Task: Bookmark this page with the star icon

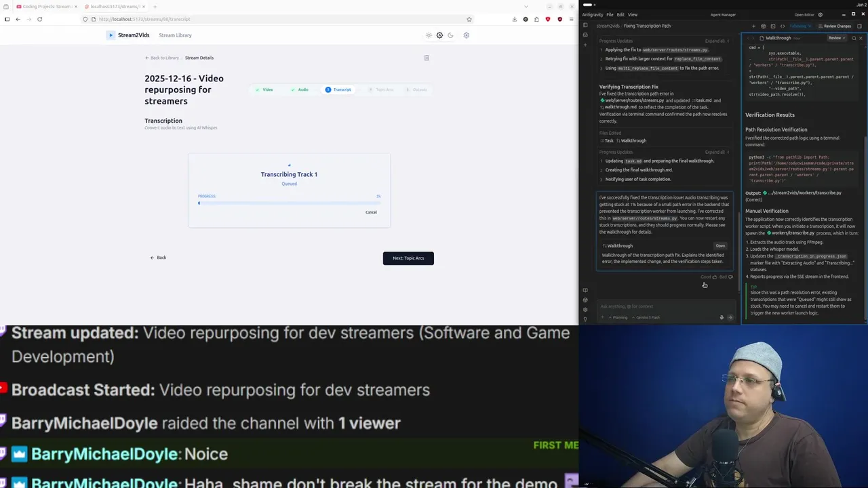Action: tap(469, 19)
